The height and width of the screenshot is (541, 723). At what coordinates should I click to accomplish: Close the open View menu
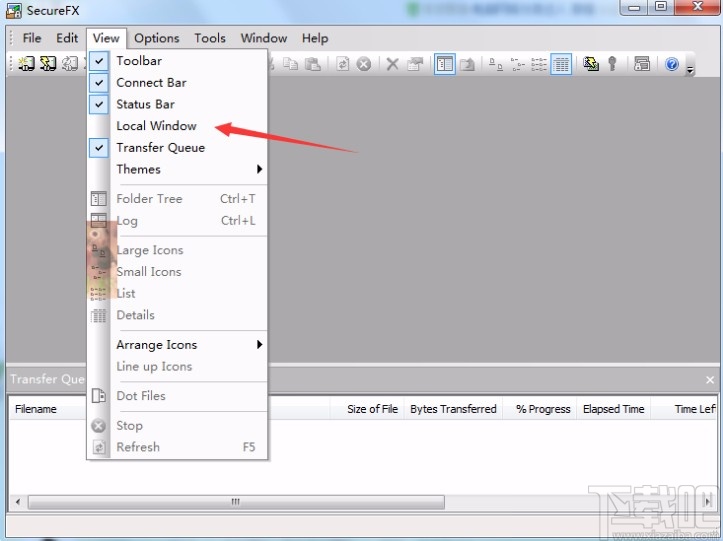coord(106,38)
